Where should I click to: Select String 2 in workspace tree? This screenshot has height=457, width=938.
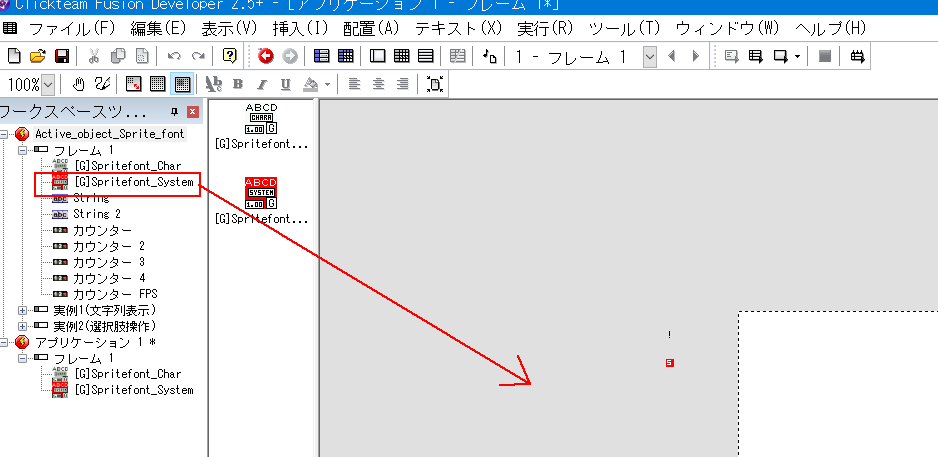pos(96,214)
